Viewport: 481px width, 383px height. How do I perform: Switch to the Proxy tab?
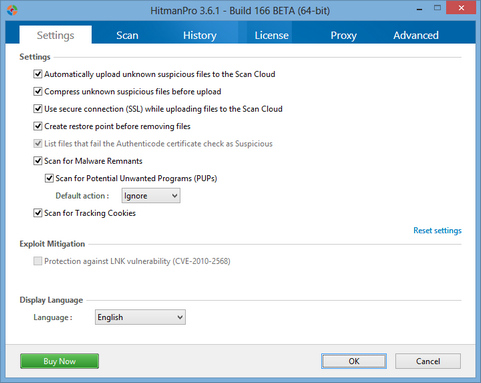[343, 35]
